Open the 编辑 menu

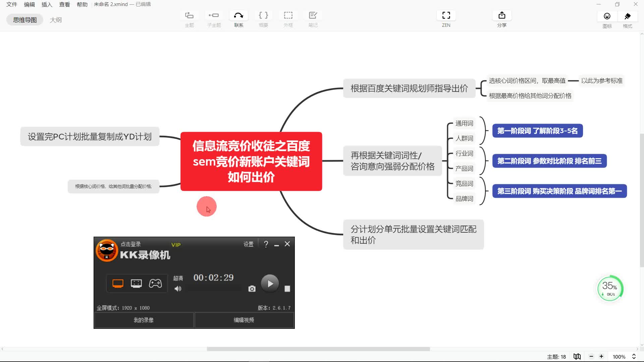30,4
